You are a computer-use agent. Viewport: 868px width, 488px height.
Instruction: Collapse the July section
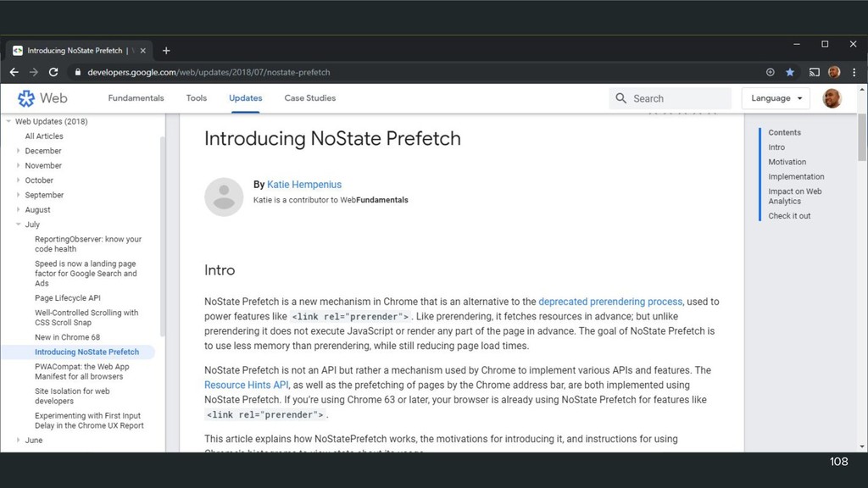(x=19, y=225)
